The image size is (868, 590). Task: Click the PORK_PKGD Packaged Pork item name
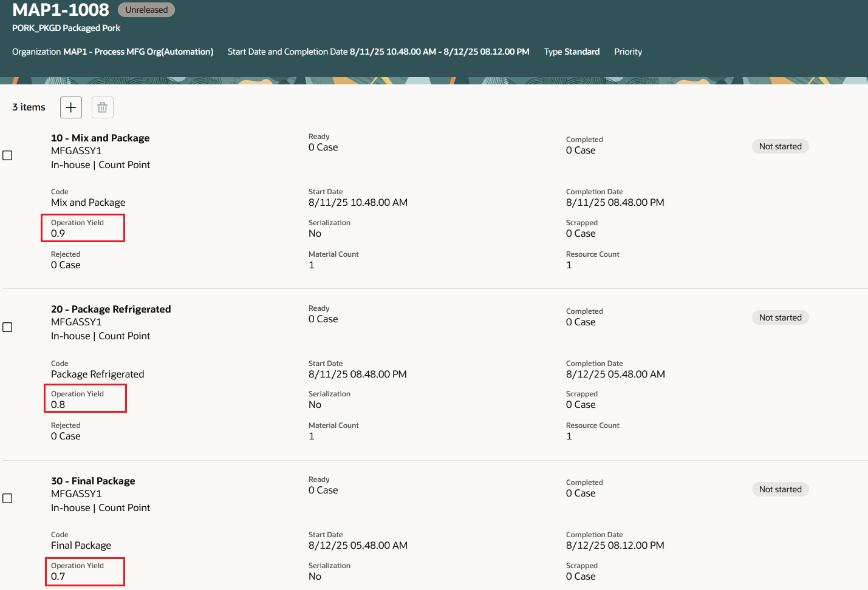(66, 28)
